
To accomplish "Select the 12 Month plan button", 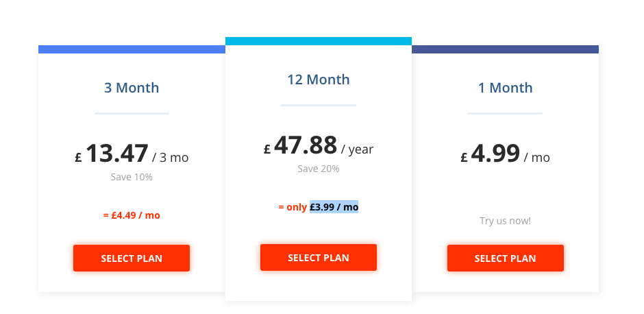I will click(x=319, y=257).
